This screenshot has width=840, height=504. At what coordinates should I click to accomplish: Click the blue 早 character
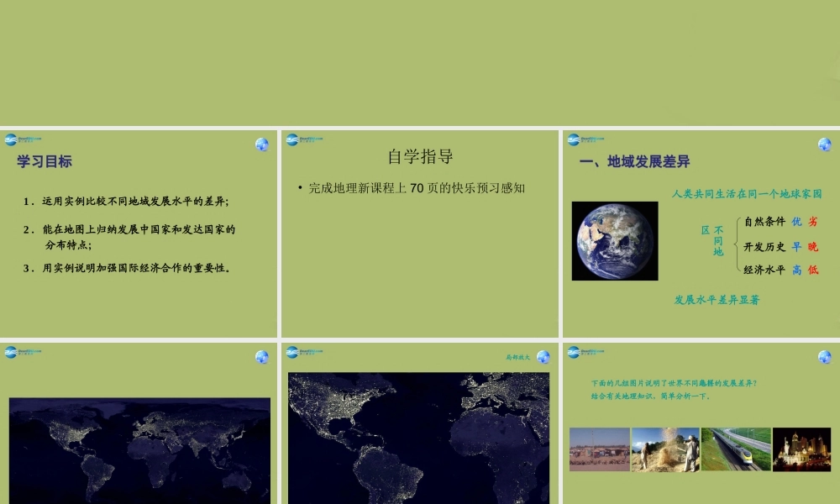tap(796, 247)
